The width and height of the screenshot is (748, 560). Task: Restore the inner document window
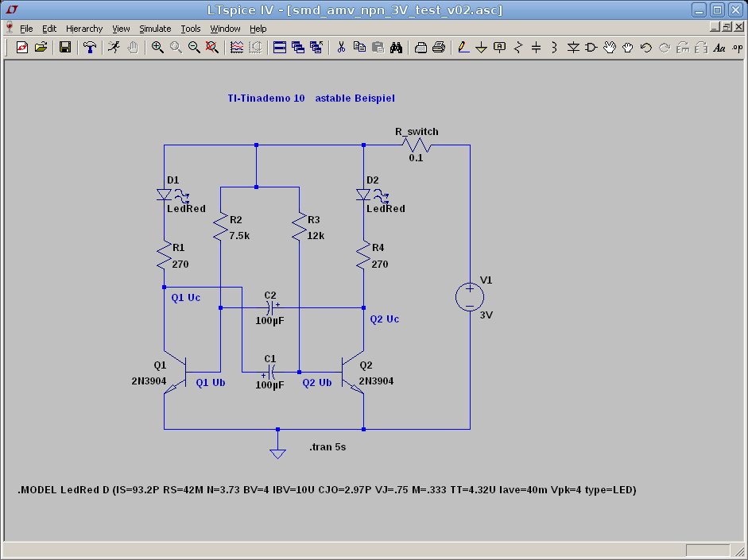tap(727, 27)
